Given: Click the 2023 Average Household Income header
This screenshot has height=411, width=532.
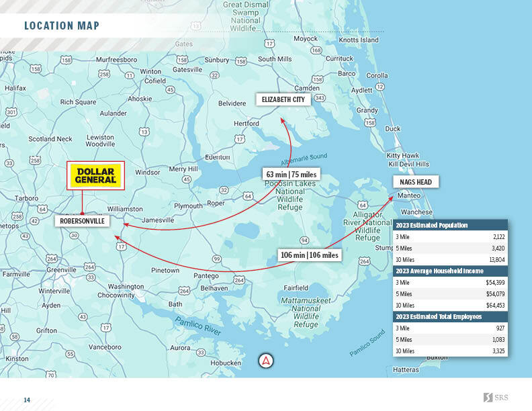Looking at the screenshot, I should 440,271.
